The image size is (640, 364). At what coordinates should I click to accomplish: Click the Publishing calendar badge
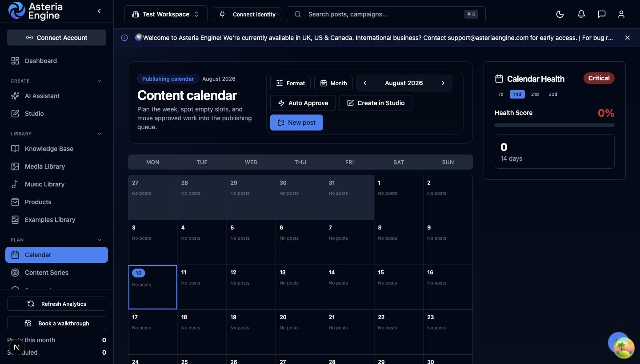(x=168, y=79)
